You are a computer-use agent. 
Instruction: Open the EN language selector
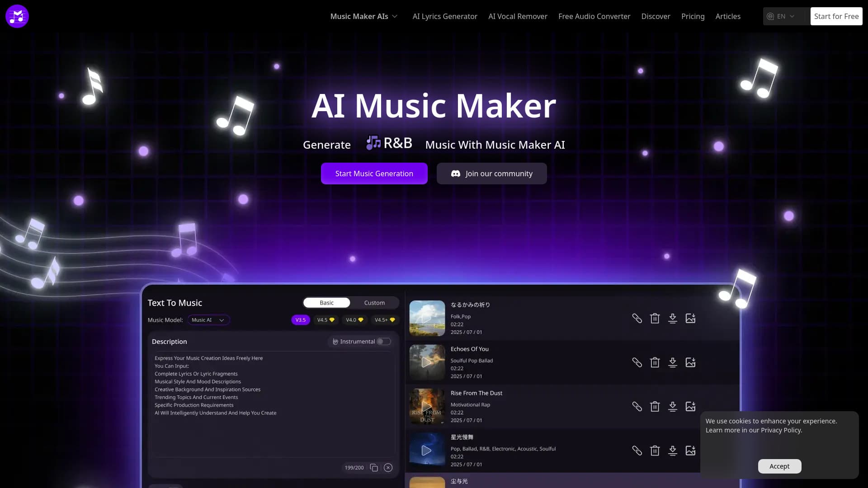click(x=782, y=16)
